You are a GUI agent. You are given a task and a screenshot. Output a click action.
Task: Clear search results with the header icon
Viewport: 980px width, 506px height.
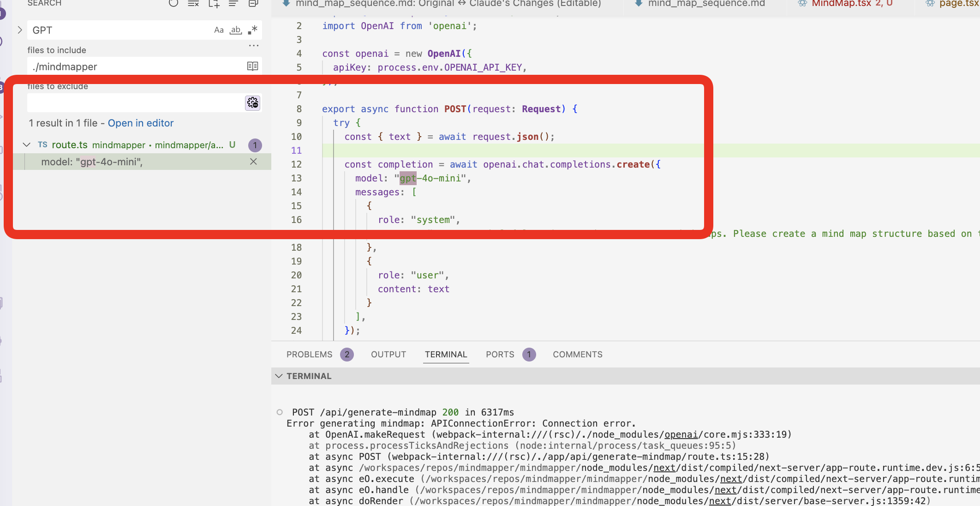(193, 4)
